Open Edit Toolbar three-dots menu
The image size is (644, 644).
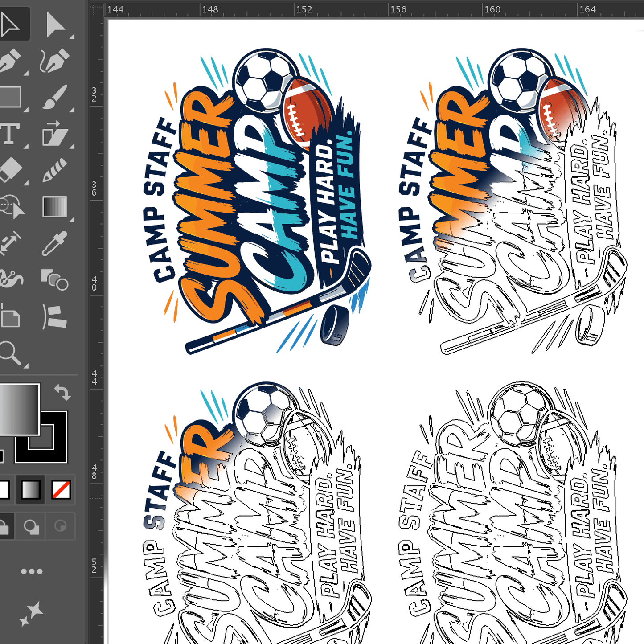[32, 571]
